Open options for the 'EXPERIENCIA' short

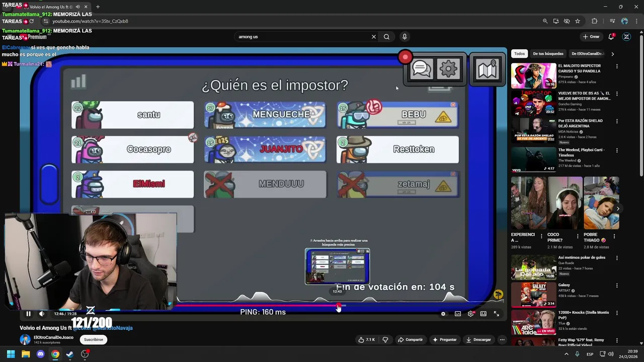coord(541,236)
